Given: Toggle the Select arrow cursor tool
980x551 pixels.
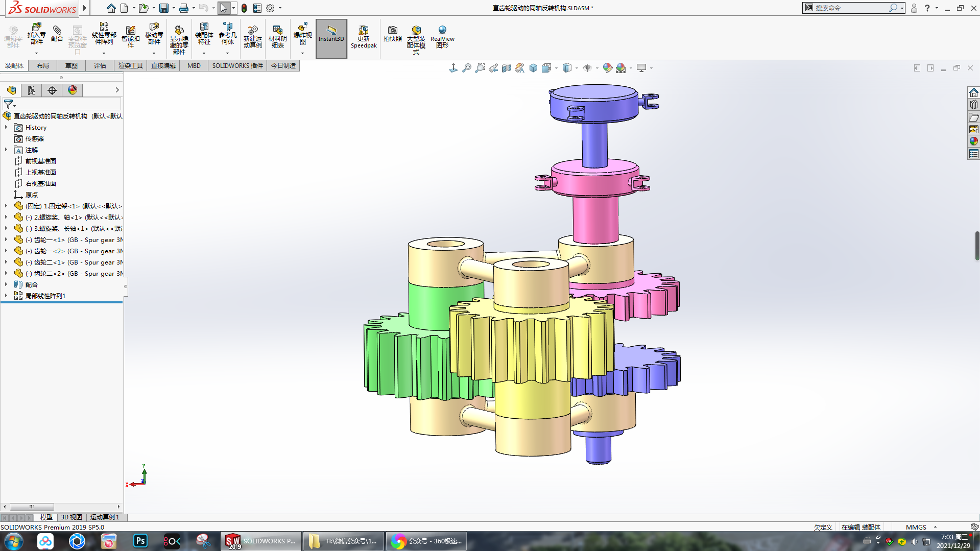Looking at the screenshot, I should pyautogui.click(x=224, y=8).
